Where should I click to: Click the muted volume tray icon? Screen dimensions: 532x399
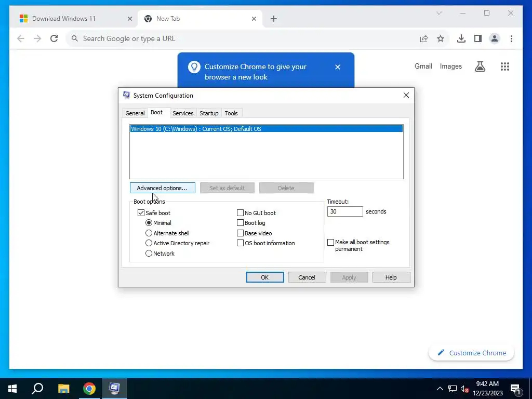pyautogui.click(x=464, y=389)
